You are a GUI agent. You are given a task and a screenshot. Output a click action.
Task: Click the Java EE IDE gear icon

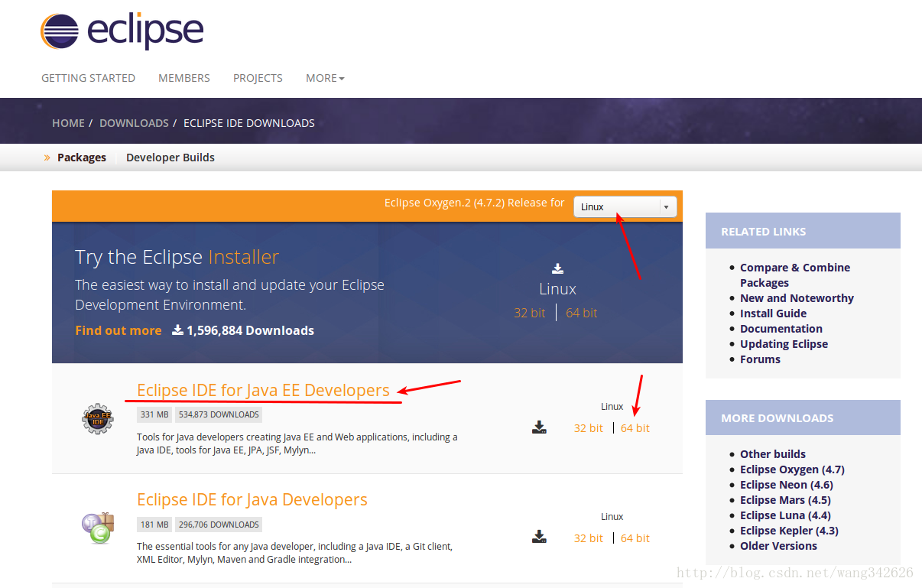point(97,418)
